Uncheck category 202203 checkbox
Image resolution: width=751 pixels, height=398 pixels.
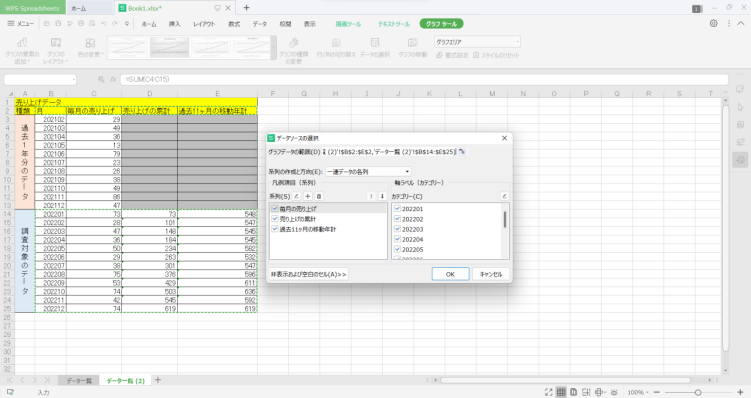(x=397, y=229)
